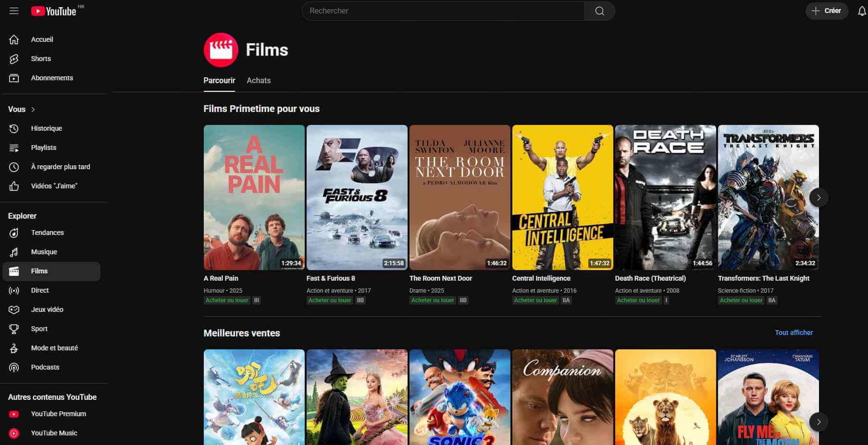Open The Room Next Door poster
Screen dimensions: 868x445
(460, 198)
